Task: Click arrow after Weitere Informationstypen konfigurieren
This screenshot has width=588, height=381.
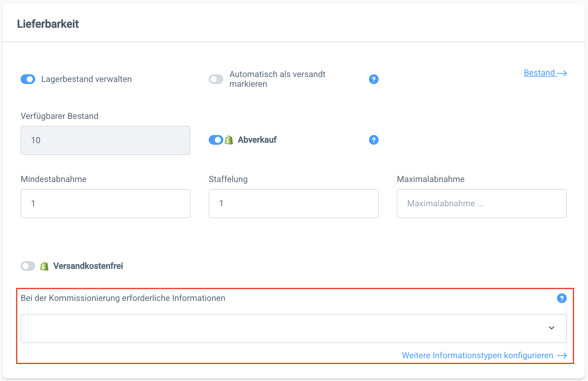Action: (562, 356)
